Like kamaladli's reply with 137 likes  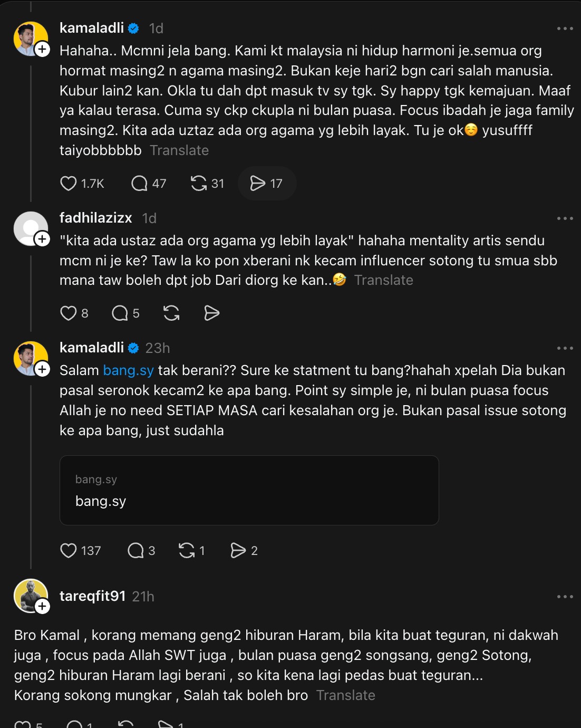pos(69,551)
